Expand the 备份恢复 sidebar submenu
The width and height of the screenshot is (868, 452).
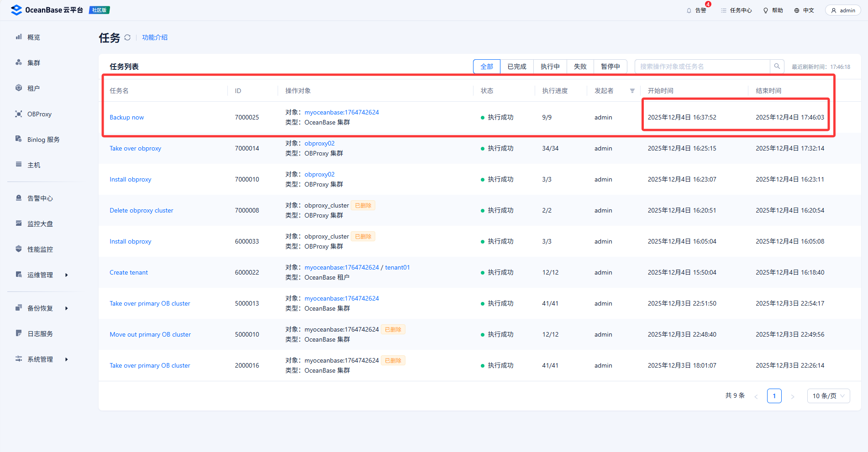pos(41,308)
